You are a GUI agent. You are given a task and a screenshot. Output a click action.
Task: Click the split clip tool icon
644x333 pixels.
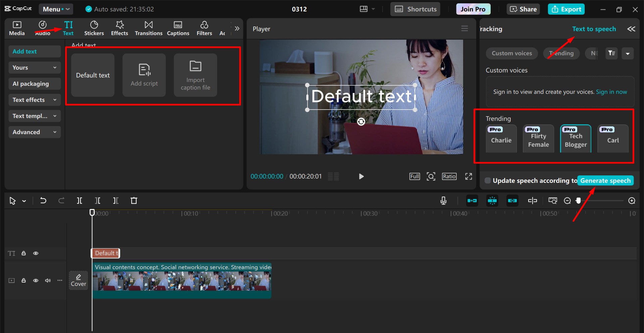(x=80, y=201)
